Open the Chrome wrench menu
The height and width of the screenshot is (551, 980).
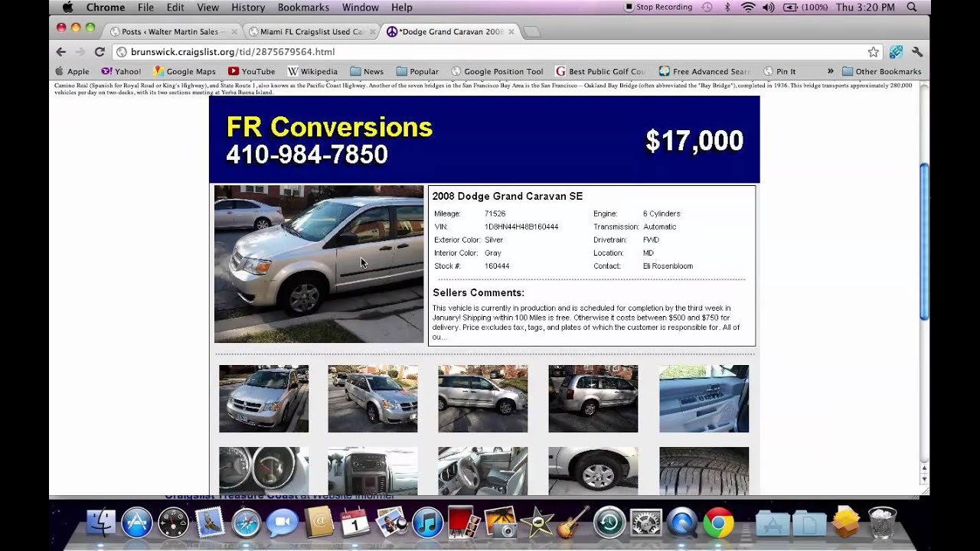[917, 52]
